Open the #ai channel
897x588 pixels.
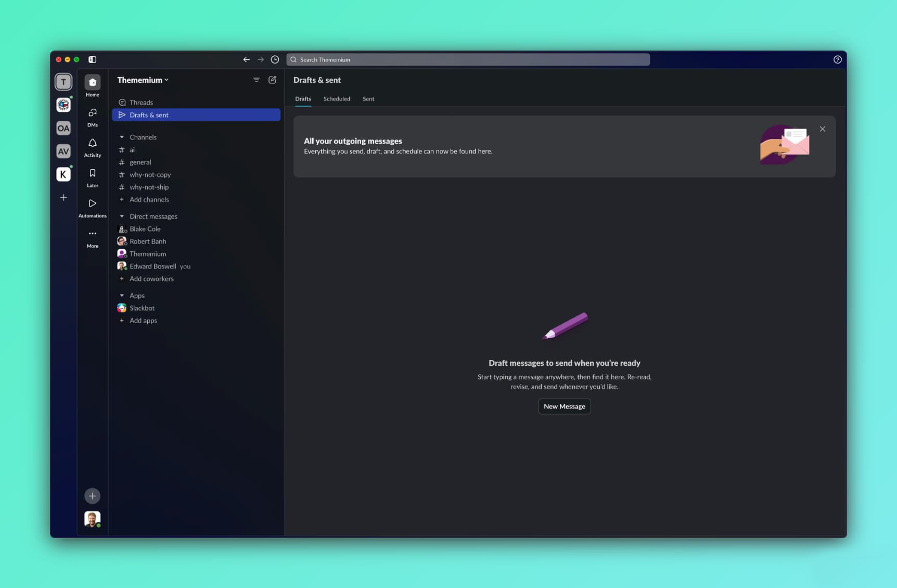196,150
